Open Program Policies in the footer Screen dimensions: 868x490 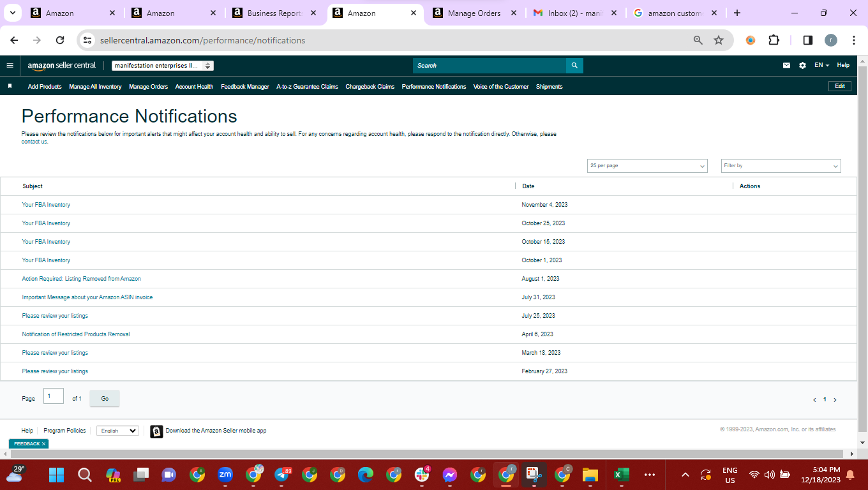64,431
